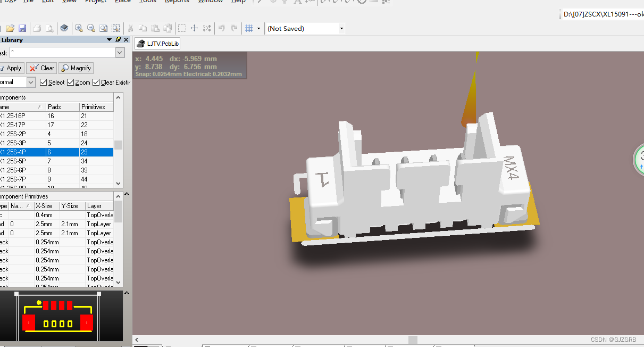Click the Fit Document zoom icon
644x347 pixels.
click(x=103, y=28)
